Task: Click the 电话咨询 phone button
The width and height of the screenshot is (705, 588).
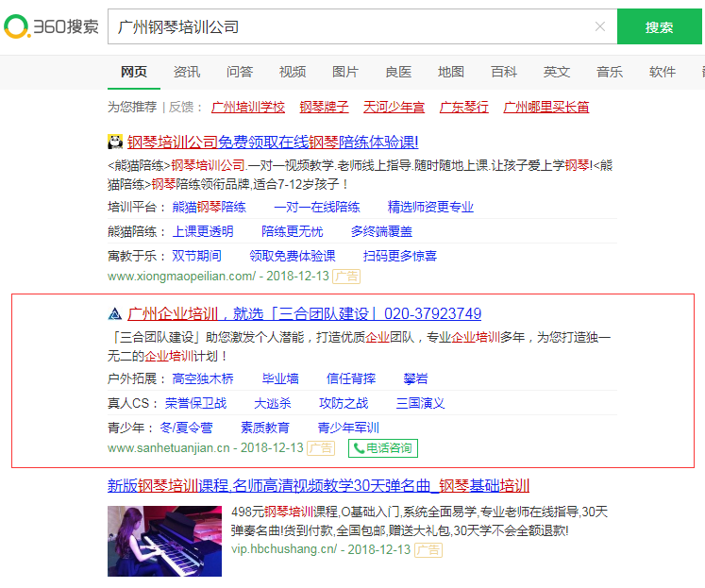Action: tap(383, 448)
